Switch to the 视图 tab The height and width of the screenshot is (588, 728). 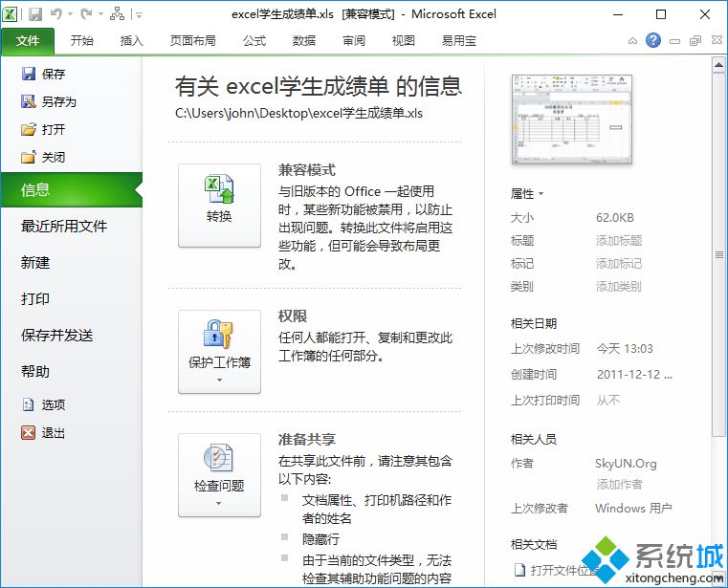[x=404, y=41]
